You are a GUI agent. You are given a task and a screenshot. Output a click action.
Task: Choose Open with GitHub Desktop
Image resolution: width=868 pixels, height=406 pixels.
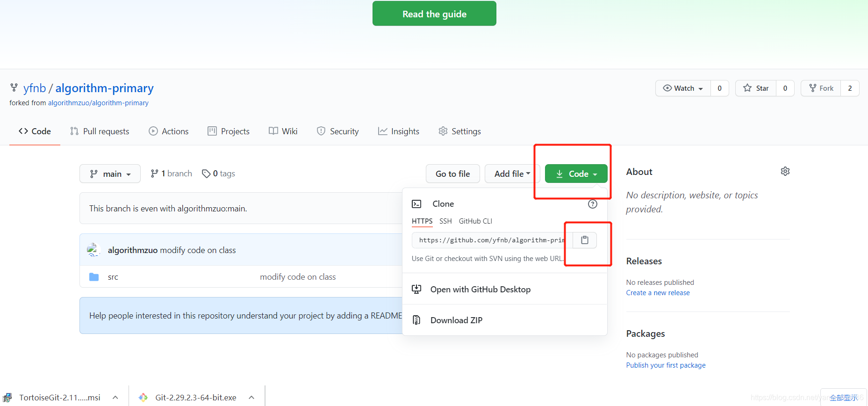click(505, 290)
